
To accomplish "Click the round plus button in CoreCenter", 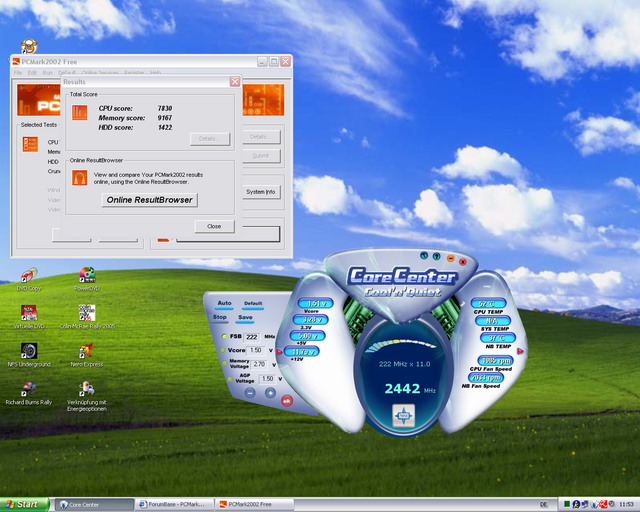I will click(270, 393).
